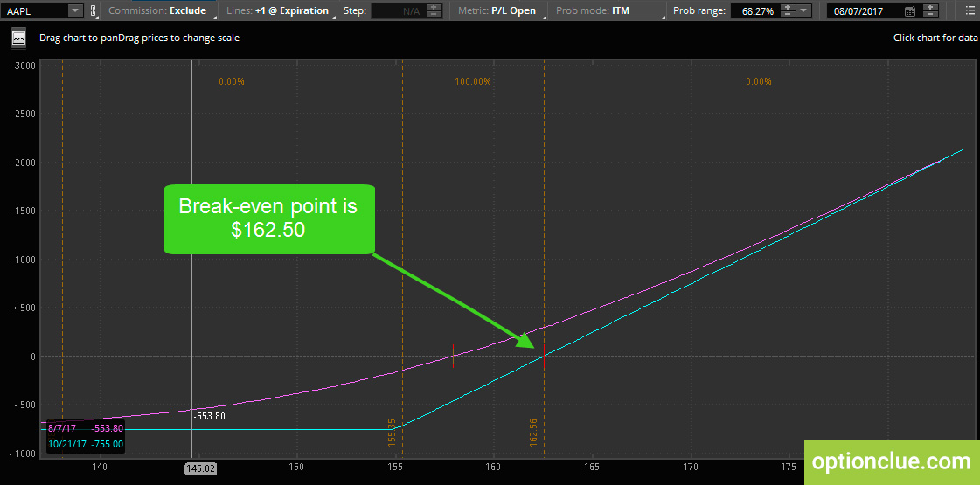Open the calendar date picker icon
Screen dimensions: 980x485
pos(910,11)
